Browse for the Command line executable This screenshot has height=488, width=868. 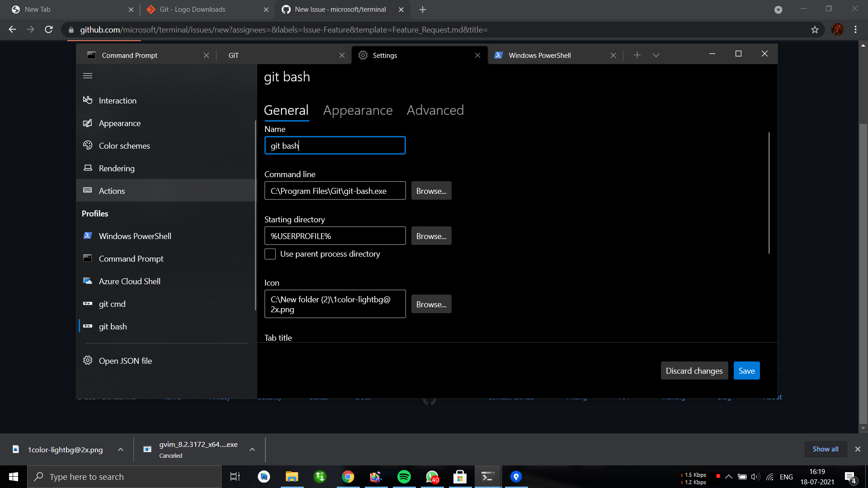click(x=431, y=191)
